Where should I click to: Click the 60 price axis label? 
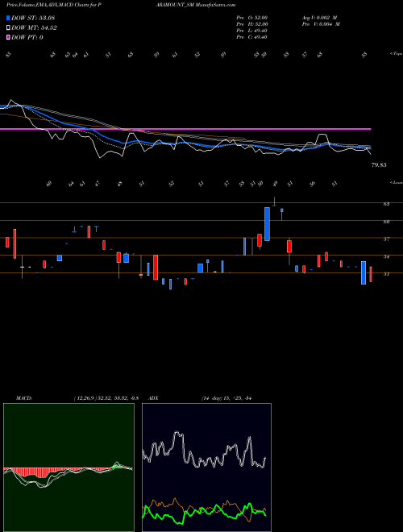(386, 222)
